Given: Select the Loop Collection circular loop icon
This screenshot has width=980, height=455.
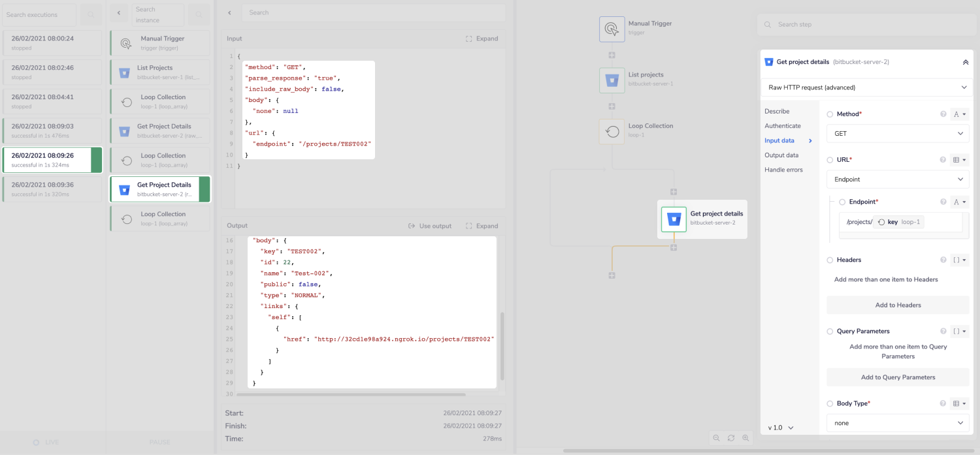Looking at the screenshot, I should pos(612,131).
